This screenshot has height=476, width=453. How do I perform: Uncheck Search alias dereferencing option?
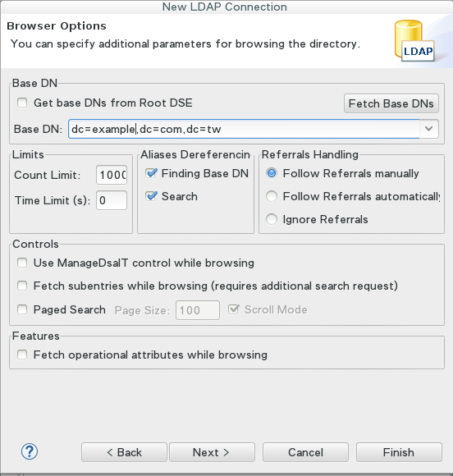tap(151, 196)
